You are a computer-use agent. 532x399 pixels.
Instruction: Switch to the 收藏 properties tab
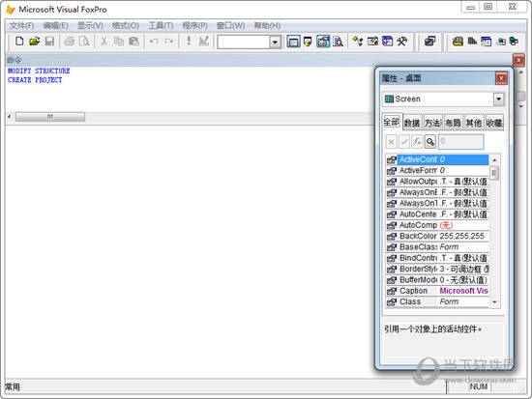pyautogui.click(x=494, y=123)
